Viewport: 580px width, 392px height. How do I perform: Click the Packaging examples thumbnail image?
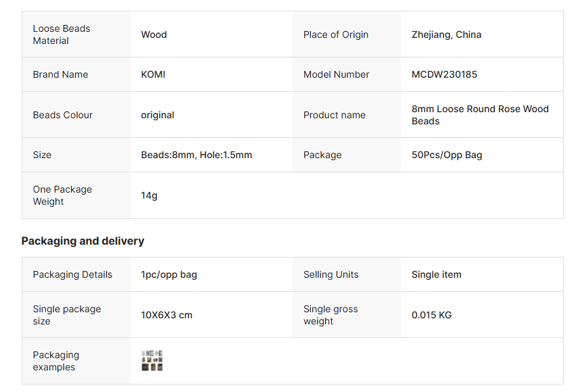[x=152, y=361]
